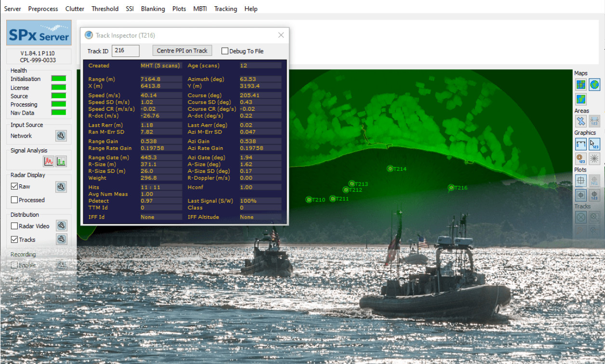Viewport: 605px width, 364px height.
Task: Click the Azimuth value 63.53
Action: [260, 79]
